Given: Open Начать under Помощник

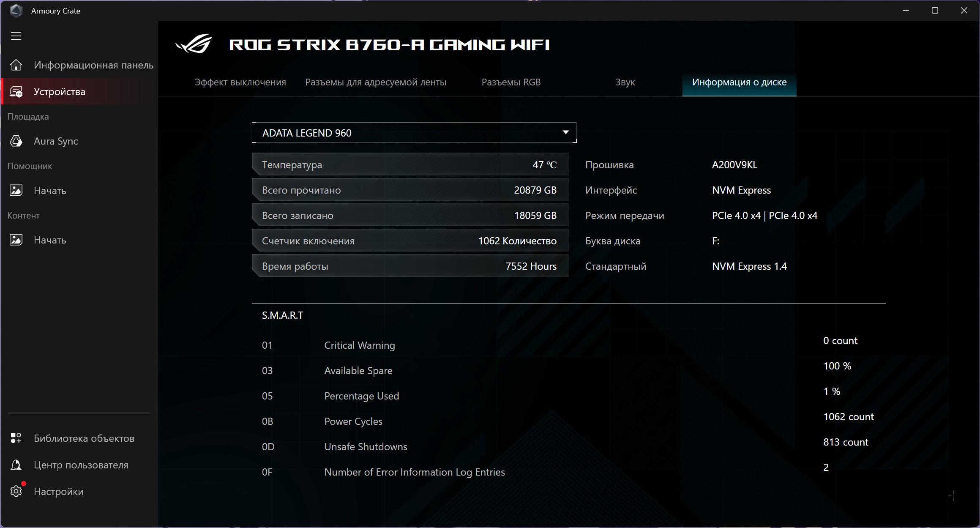Looking at the screenshot, I should [79, 191].
